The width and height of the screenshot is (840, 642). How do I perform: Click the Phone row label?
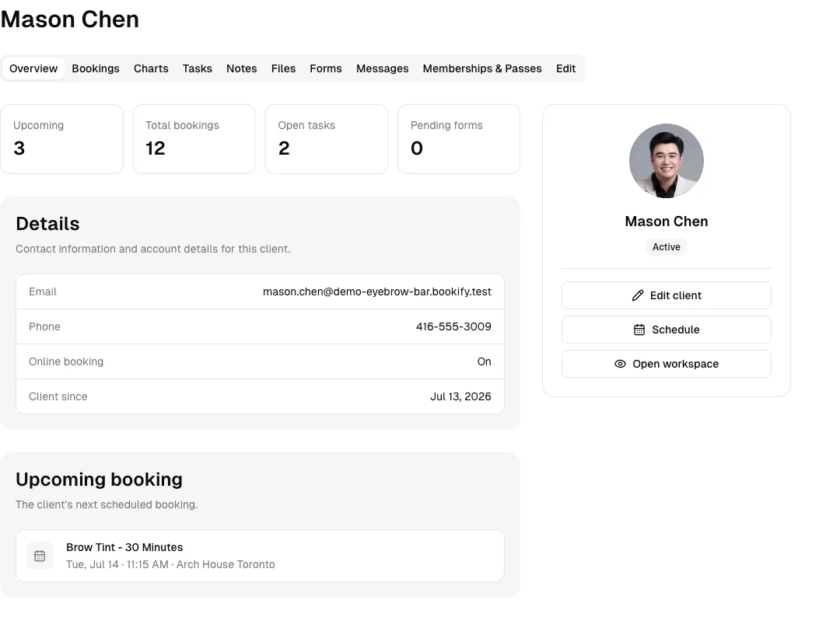(x=44, y=326)
